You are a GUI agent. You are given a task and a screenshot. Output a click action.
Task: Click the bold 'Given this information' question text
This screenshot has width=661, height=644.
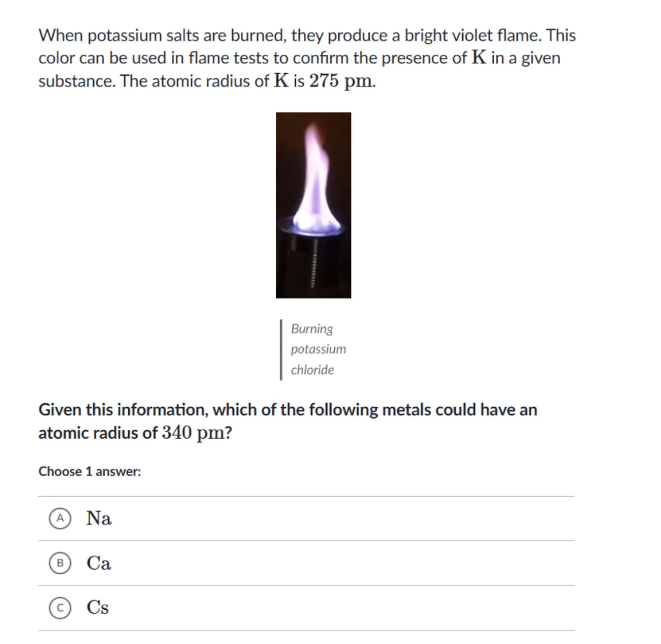(x=122, y=409)
